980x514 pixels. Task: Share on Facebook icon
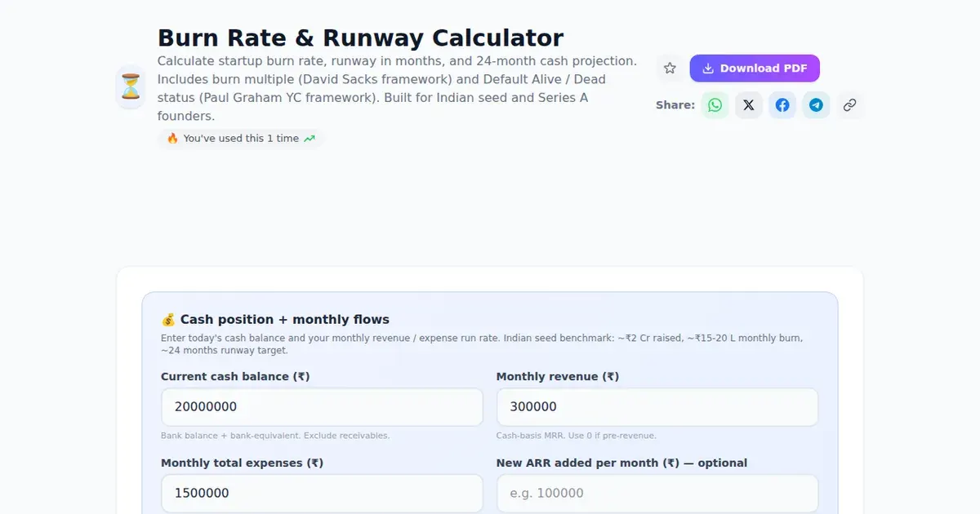pos(782,105)
